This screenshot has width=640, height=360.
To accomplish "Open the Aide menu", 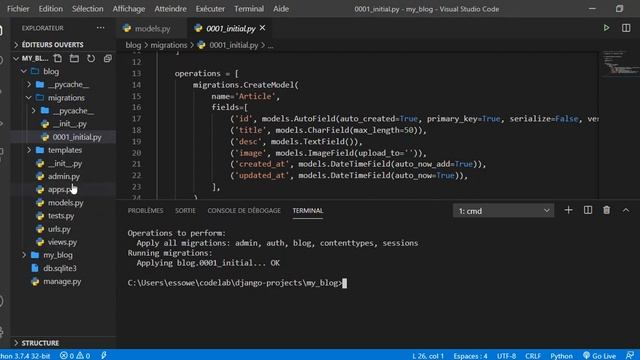I will tap(281, 9).
